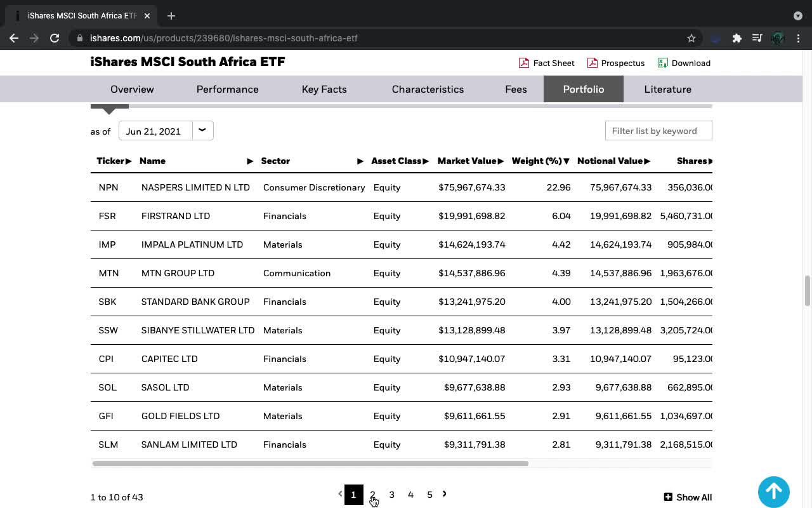Select the Portfolio tab
812x508 pixels.
coord(584,89)
